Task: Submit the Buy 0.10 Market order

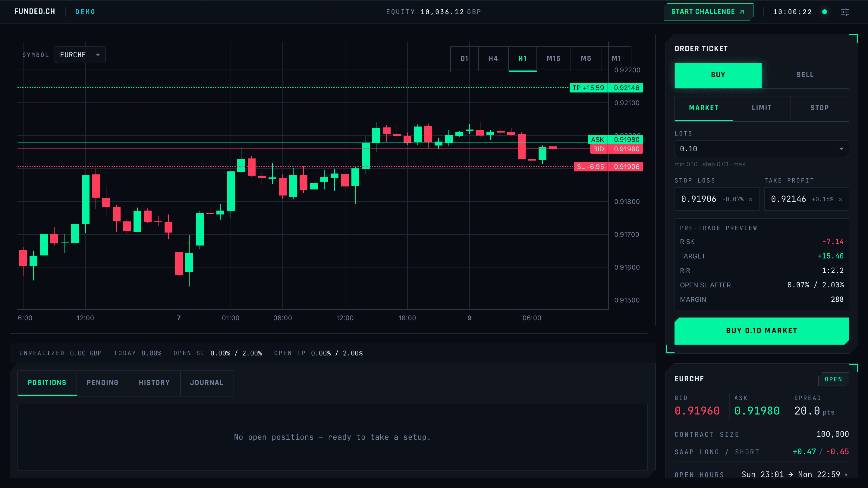Action: pos(762,331)
